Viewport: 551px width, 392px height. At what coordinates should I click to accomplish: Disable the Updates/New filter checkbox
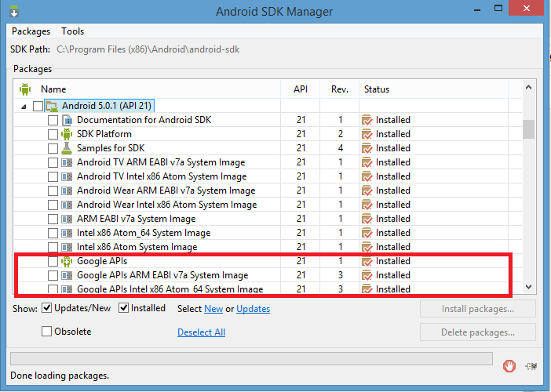[x=47, y=308]
